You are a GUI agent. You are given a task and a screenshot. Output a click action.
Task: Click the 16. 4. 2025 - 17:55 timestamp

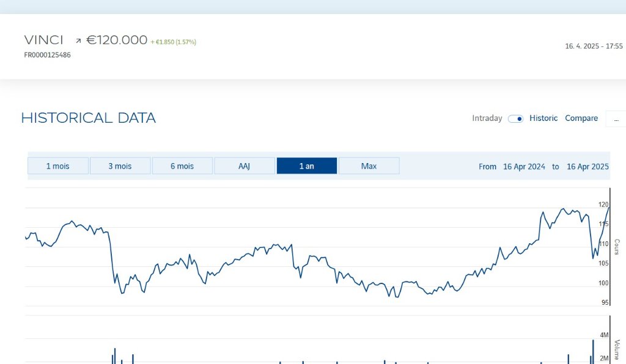[594, 46]
